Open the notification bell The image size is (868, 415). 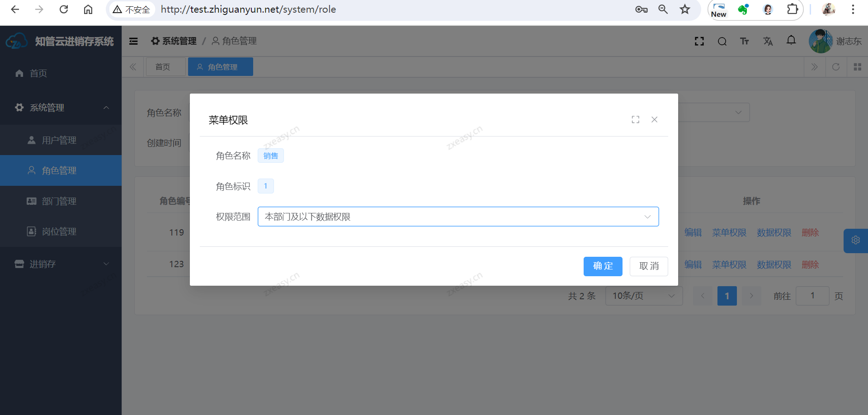[791, 41]
